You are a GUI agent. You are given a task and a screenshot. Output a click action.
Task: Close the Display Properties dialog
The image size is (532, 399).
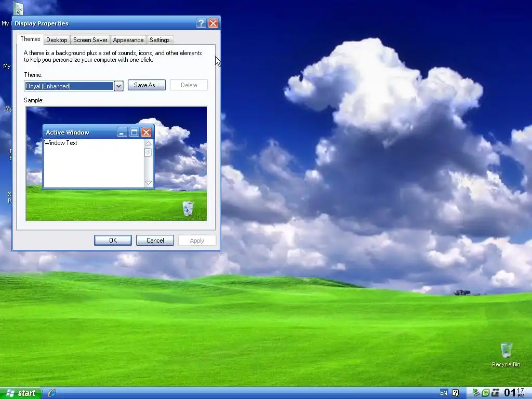click(x=213, y=23)
